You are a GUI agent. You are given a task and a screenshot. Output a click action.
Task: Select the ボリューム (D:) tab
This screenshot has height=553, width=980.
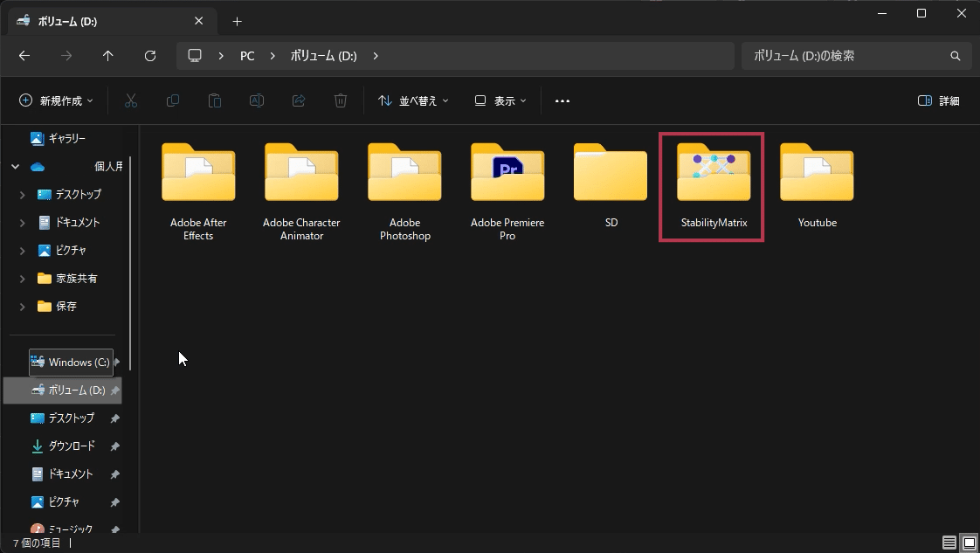(x=113, y=21)
